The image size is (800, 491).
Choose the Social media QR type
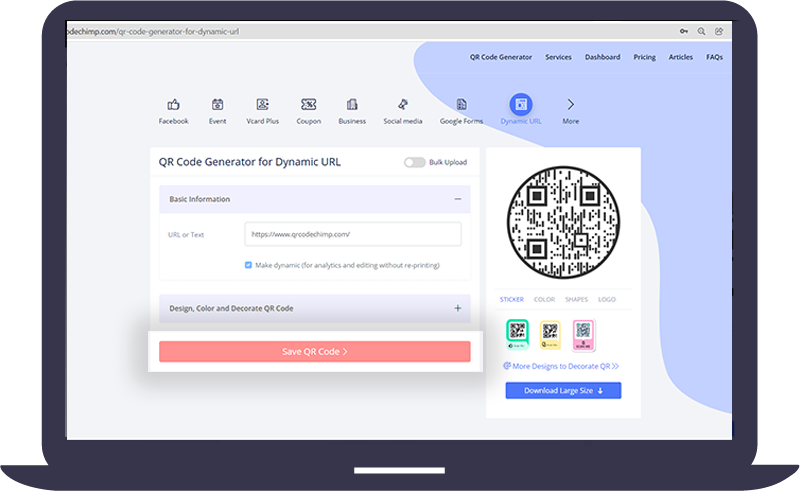point(403,105)
